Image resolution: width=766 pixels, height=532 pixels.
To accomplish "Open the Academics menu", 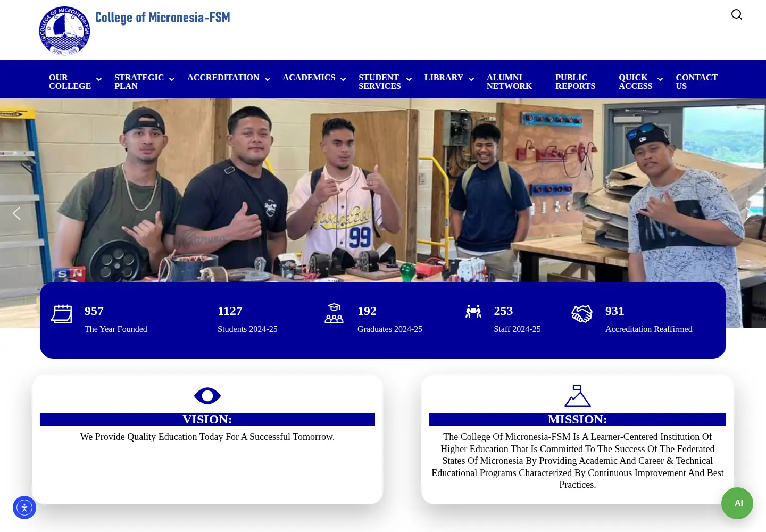I will [x=309, y=78].
